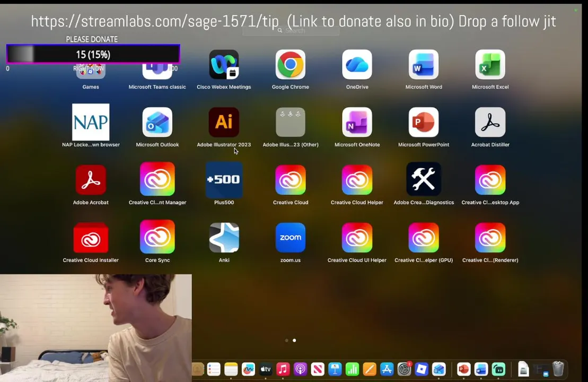The height and width of the screenshot is (382, 588).
Task: Open Creative Cloud Content Manager icon
Action: point(157,179)
